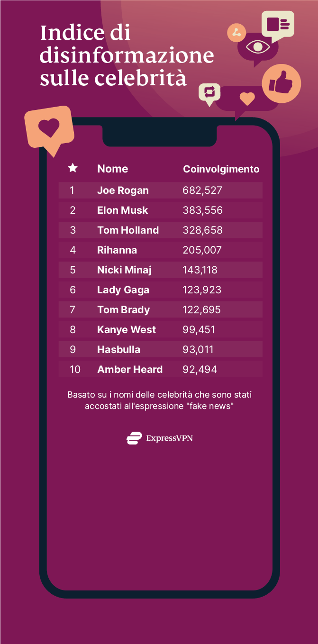This screenshot has height=644, width=318.
Task: Click Nicki Minaj's engagement value 143,118
Action: (x=200, y=270)
